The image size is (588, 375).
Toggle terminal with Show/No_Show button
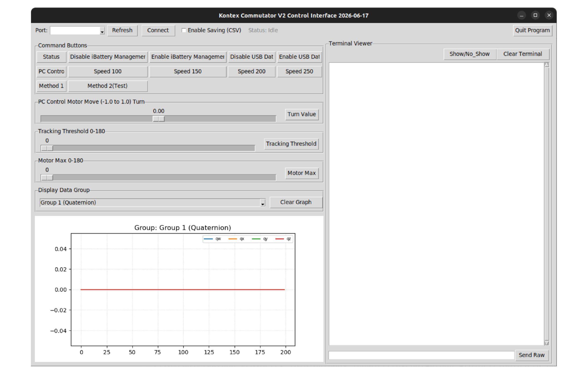click(470, 54)
